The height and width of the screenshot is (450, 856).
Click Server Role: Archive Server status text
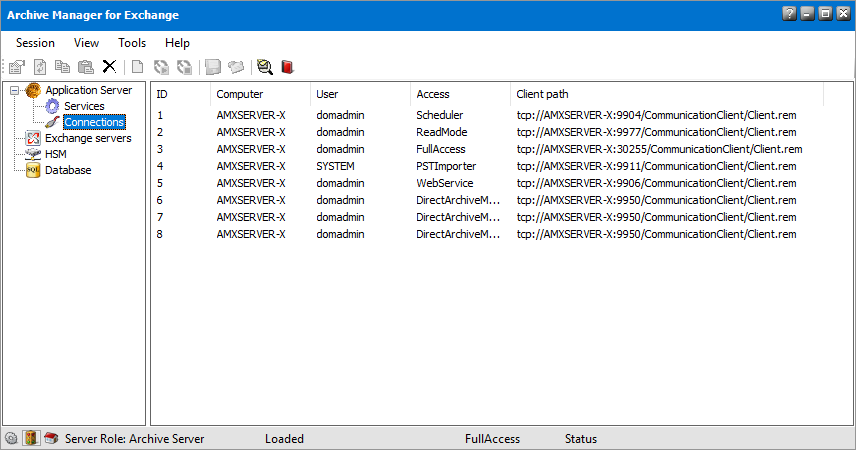click(134, 439)
